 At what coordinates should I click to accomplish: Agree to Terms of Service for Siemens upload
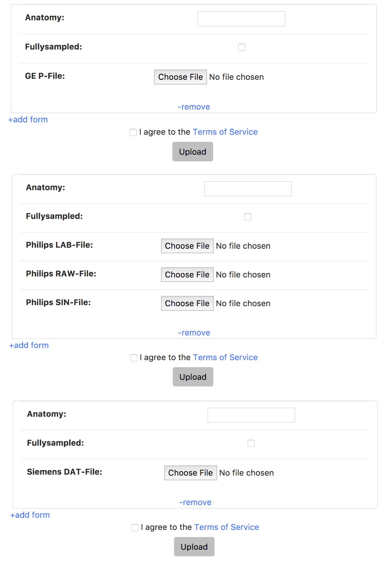click(x=135, y=528)
